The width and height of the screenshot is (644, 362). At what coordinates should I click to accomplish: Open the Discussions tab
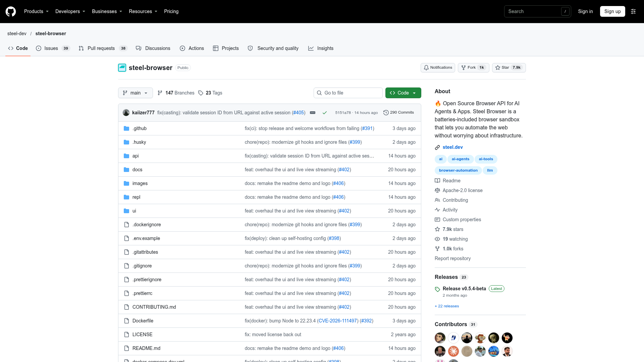tap(153, 48)
